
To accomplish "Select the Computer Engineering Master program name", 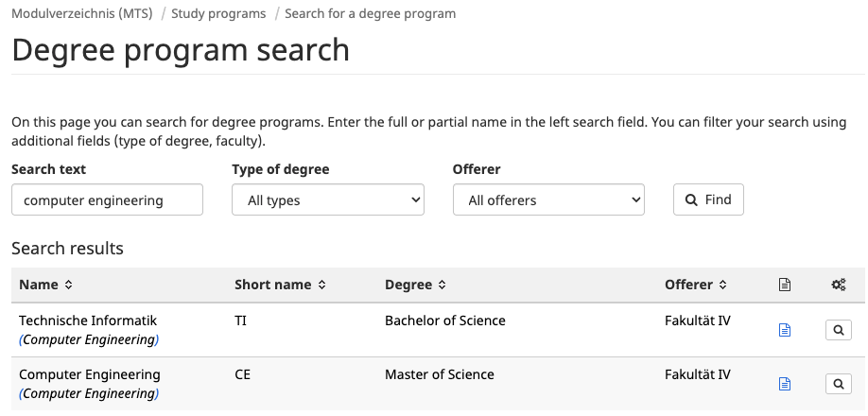I will tap(90, 374).
